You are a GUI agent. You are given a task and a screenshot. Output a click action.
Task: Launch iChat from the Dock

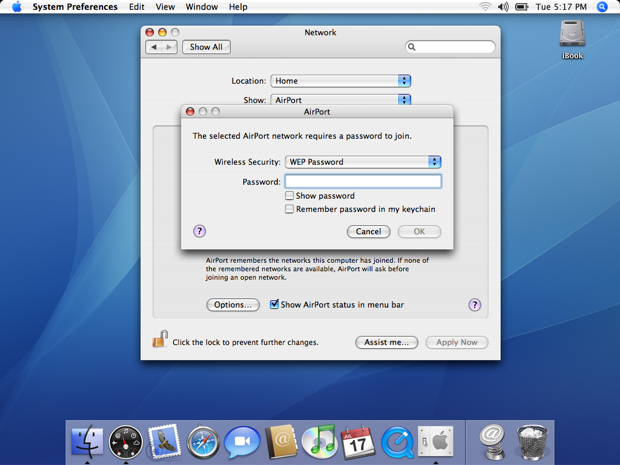[242, 442]
